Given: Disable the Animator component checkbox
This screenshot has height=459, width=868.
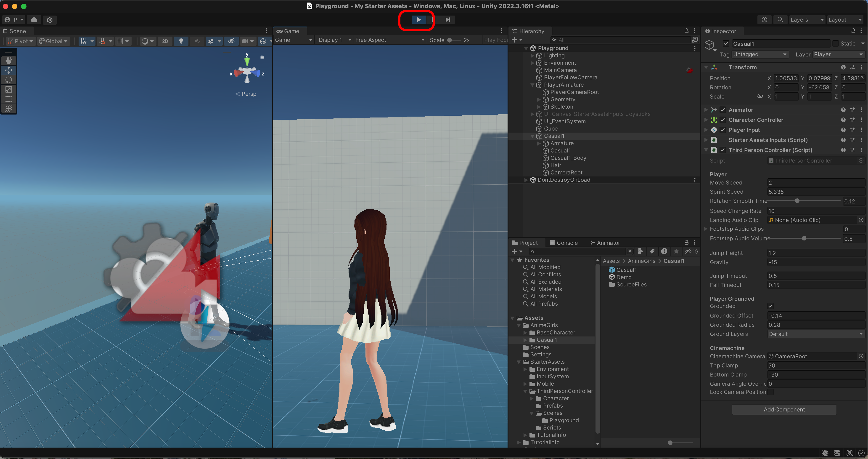Looking at the screenshot, I should point(723,110).
